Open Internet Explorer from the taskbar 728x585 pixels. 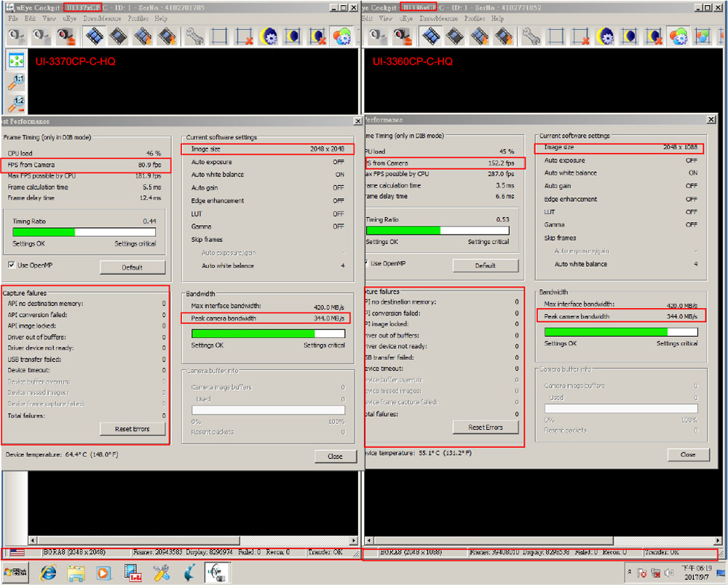pos(49,573)
